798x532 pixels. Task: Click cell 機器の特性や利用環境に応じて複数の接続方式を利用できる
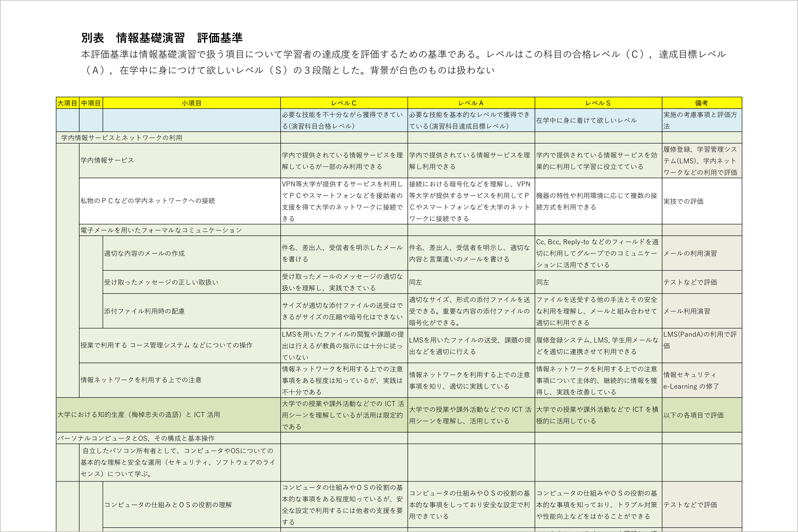[x=598, y=201]
